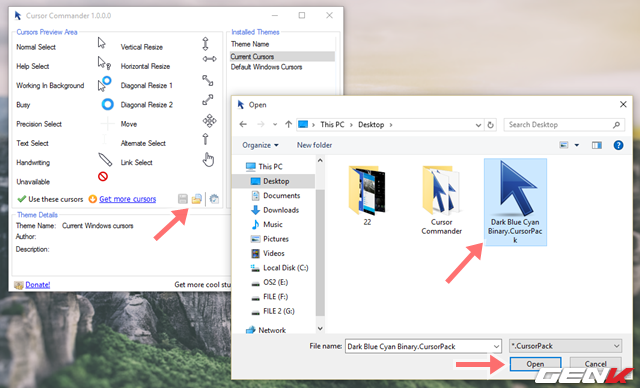This screenshot has height=388, width=640.
Task: Click the Vertical Resize cursor preview
Action: coord(206,43)
